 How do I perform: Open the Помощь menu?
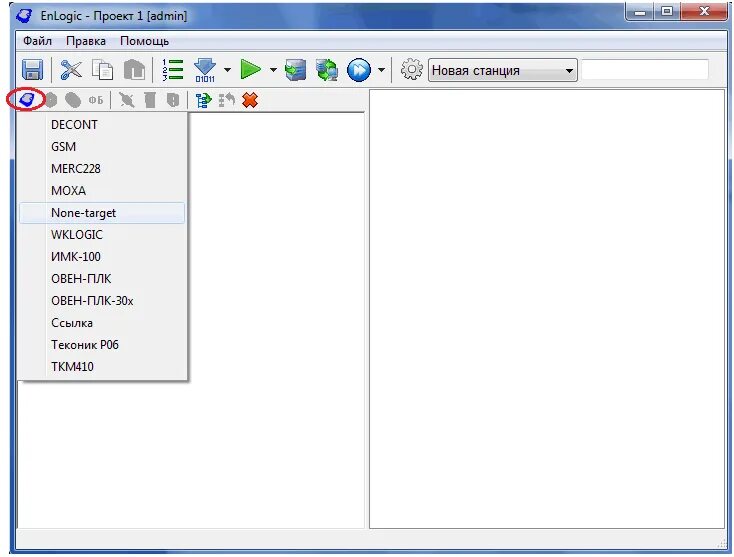[144, 41]
